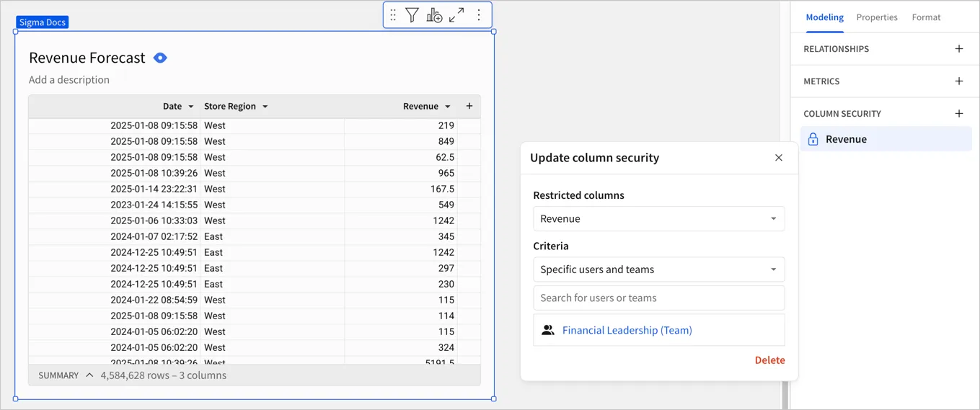Add a relationship with plus icon
980x410 pixels.
[959, 49]
